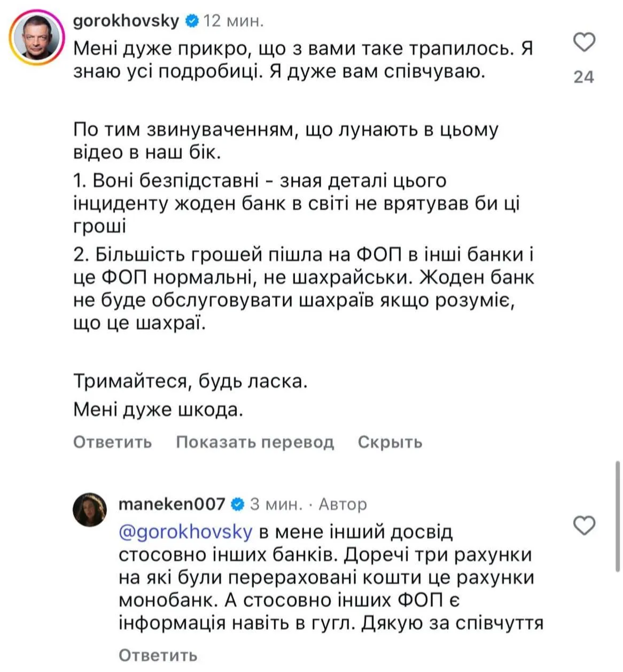Viewport: 623px width, 672px height.
Task: Open the maneken007 username link
Action: pyautogui.click(x=172, y=504)
